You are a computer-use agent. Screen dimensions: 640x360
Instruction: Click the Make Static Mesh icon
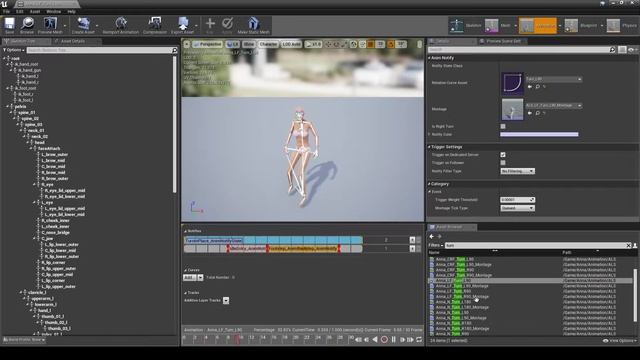click(253, 25)
